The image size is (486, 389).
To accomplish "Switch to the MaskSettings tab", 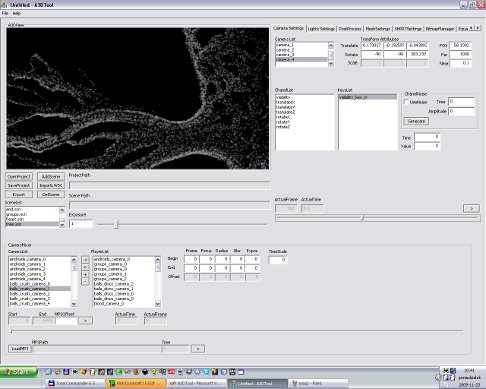I will (378, 29).
